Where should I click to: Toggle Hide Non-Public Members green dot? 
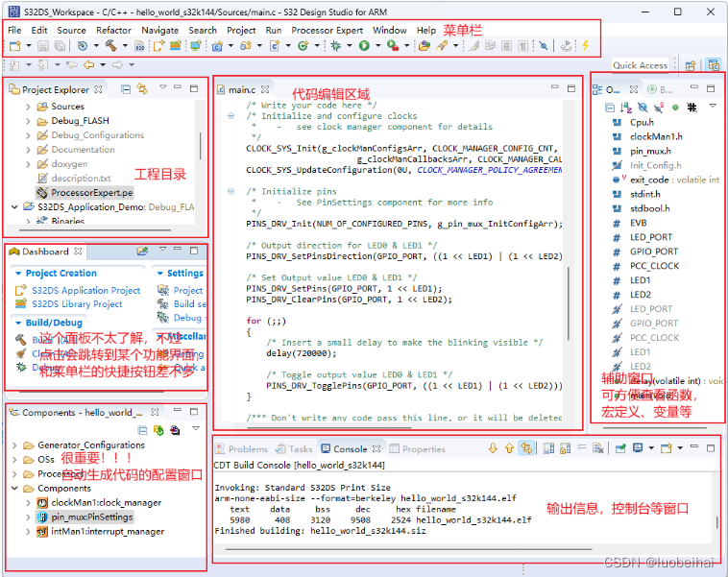pyautogui.click(x=675, y=108)
